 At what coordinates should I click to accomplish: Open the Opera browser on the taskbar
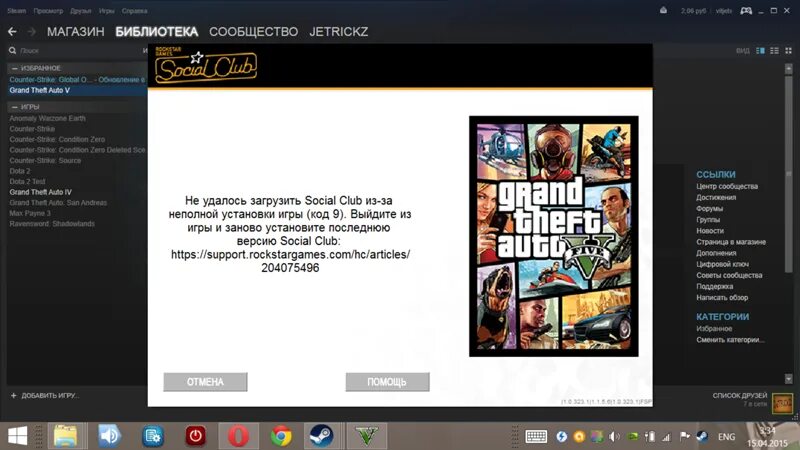click(x=238, y=436)
